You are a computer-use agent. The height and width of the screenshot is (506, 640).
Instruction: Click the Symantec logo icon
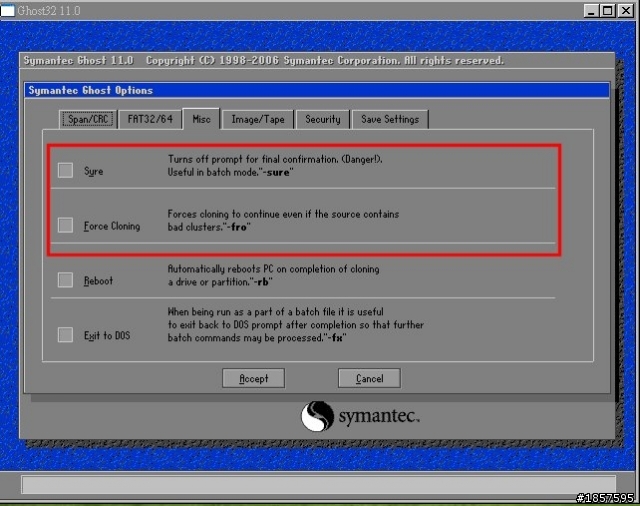click(317, 416)
